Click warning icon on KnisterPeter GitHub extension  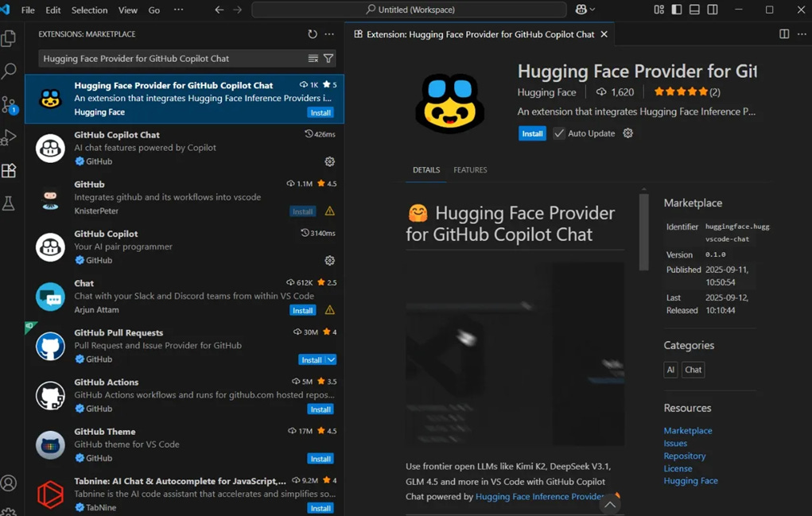(329, 211)
